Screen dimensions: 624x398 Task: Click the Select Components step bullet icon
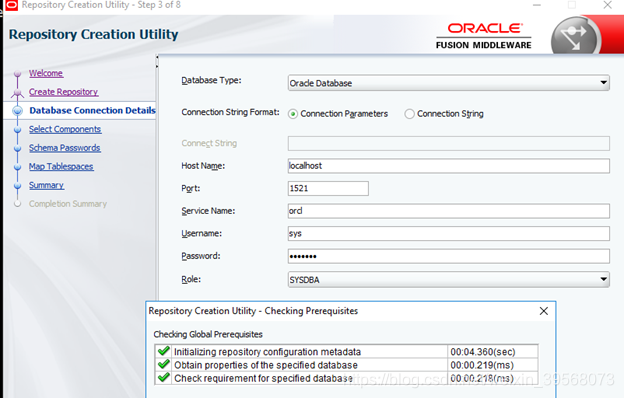(17, 130)
